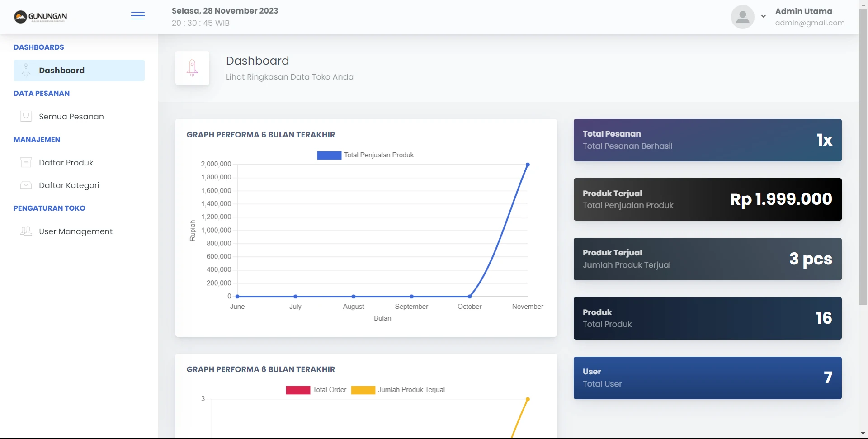Open Semua Pesanan menu item
The width and height of the screenshot is (868, 439).
point(71,117)
